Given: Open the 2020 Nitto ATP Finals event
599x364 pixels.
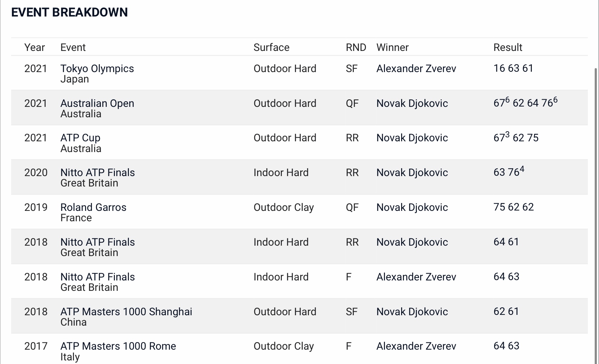Looking at the screenshot, I should pos(97,172).
